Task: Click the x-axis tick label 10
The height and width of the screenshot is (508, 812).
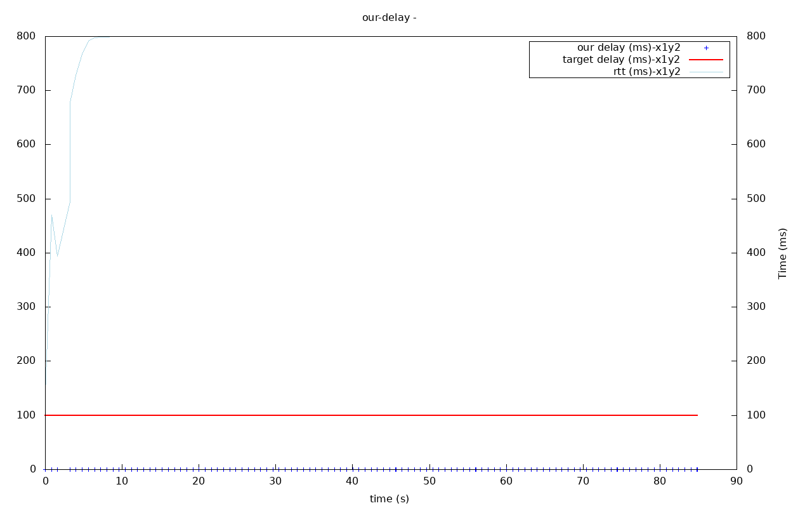Action: coord(122,481)
